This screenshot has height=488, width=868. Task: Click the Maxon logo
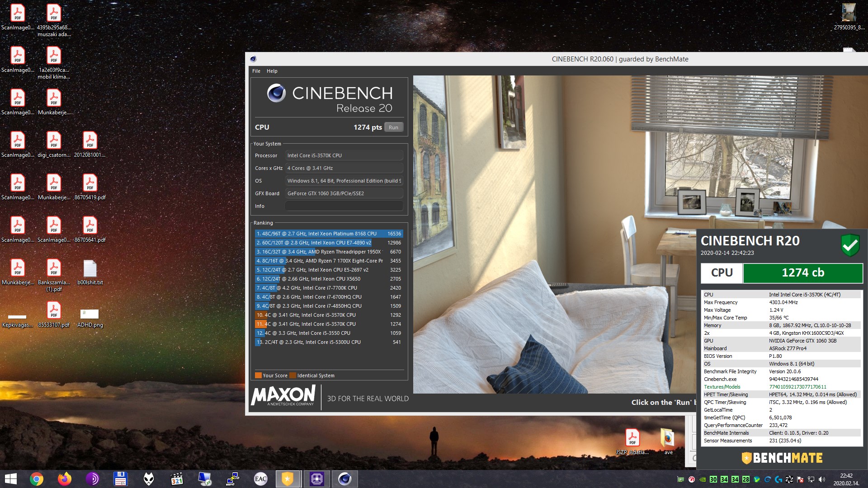[283, 396]
